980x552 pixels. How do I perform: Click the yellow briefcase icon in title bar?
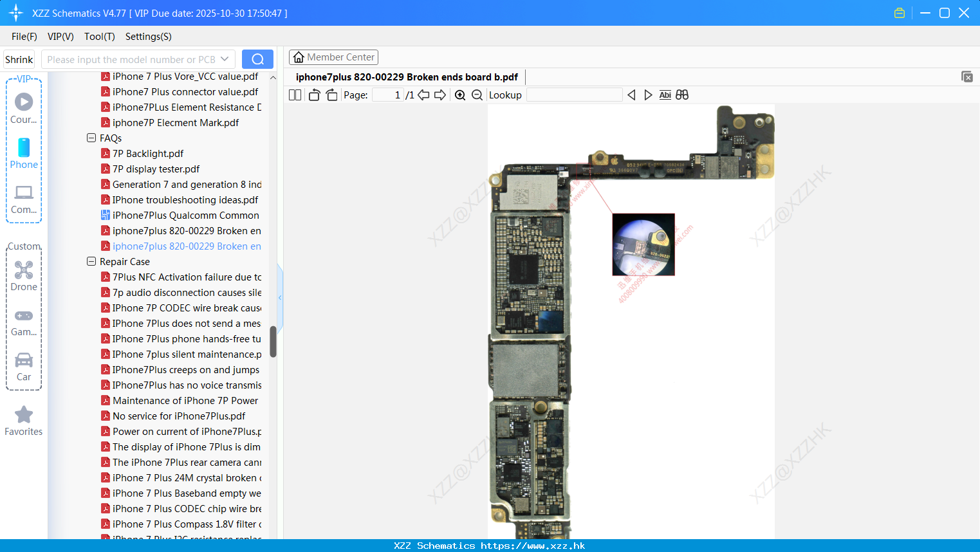[x=900, y=13]
